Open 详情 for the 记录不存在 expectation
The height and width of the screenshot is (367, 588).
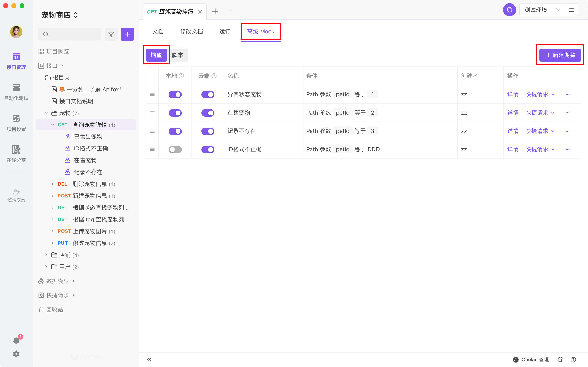[x=513, y=131]
